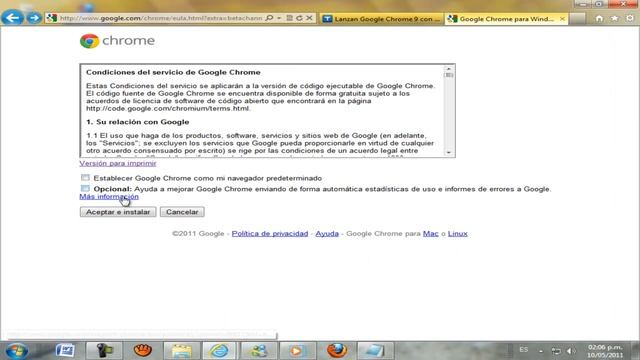The width and height of the screenshot is (640, 360).
Task: Click the clock showing 02:06 p.m.
Action: click(x=605, y=351)
